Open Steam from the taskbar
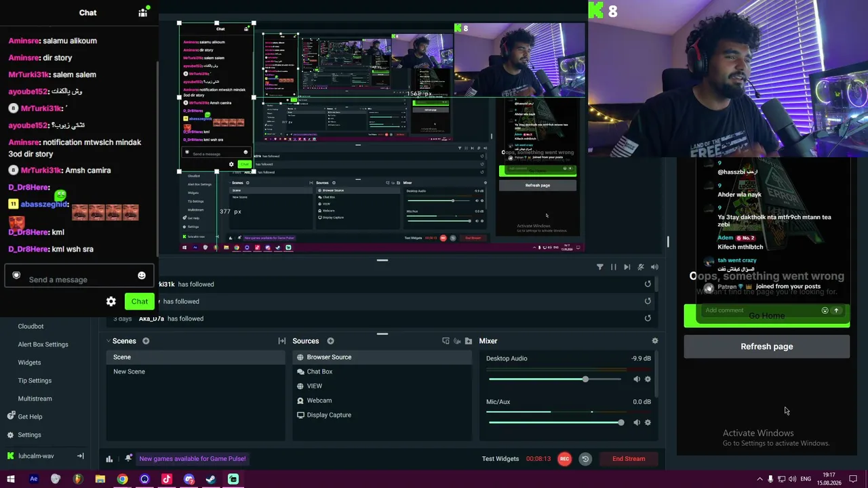This screenshot has width=868, height=488. tap(211, 479)
